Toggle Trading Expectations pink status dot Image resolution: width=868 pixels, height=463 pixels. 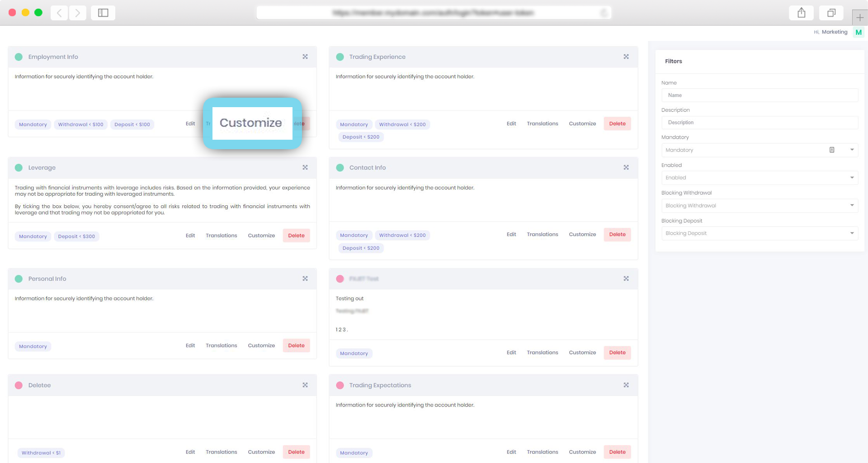point(340,385)
